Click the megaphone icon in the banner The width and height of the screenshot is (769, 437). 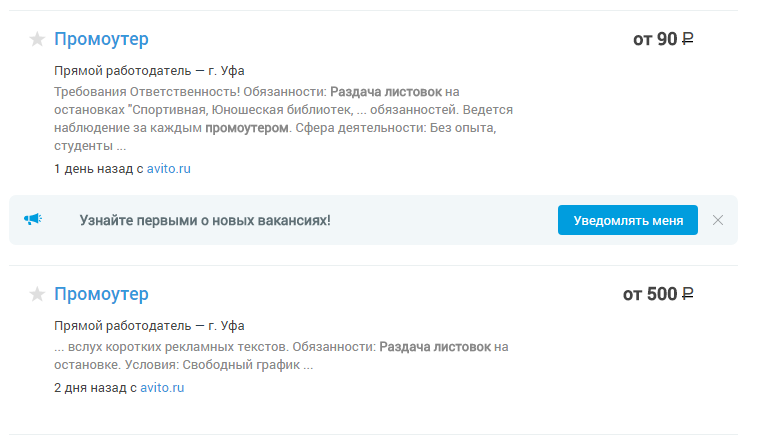click(x=33, y=219)
